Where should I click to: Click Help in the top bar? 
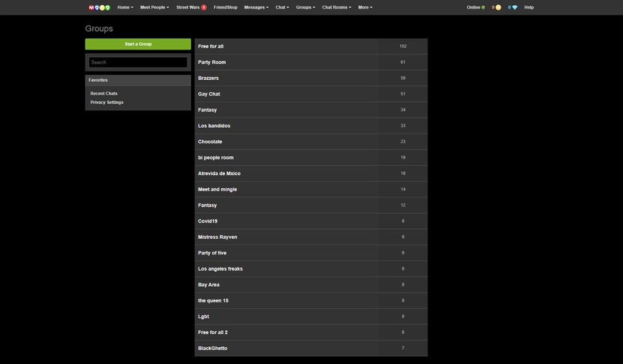tap(529, 8)
